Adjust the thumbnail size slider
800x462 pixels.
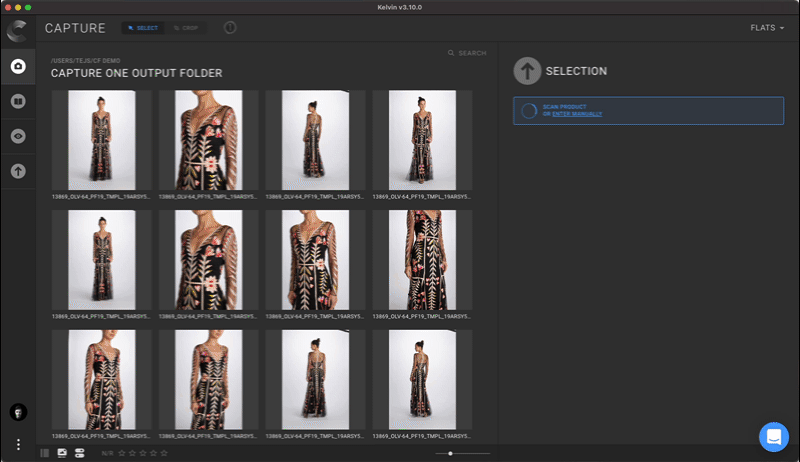(x=451, y=453)
